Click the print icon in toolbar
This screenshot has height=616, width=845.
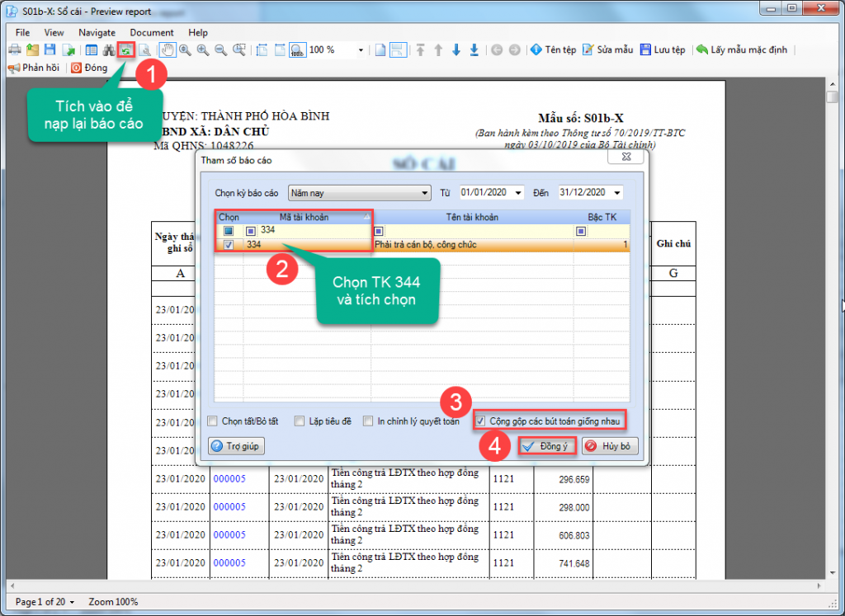pos(14,50)
